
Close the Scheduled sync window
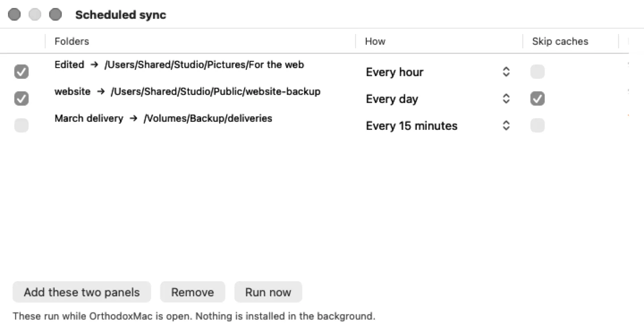(x=14, y=15)
